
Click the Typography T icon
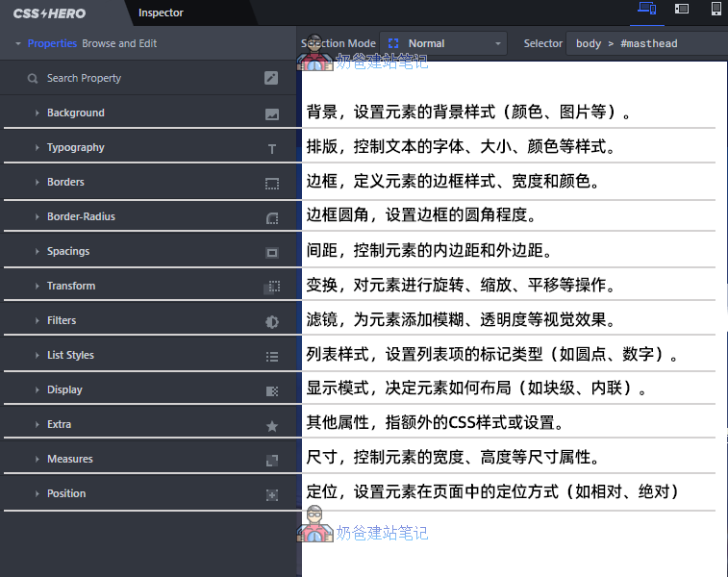pyautogui.click(x=272, y=148)
